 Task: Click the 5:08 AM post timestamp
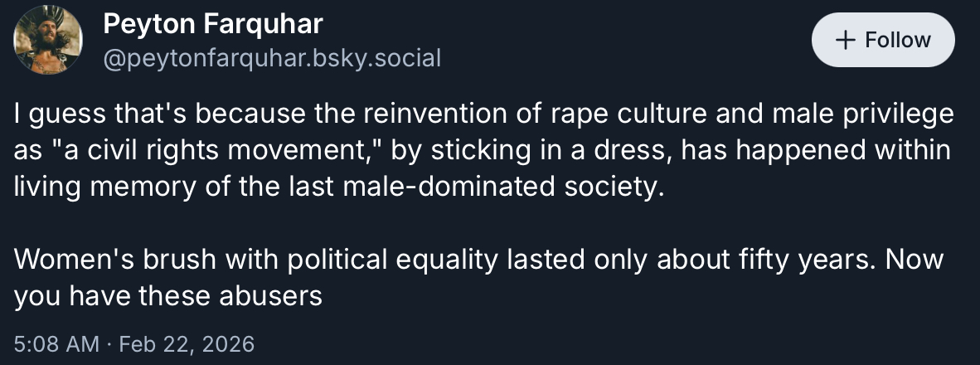[x=56, y=343]
